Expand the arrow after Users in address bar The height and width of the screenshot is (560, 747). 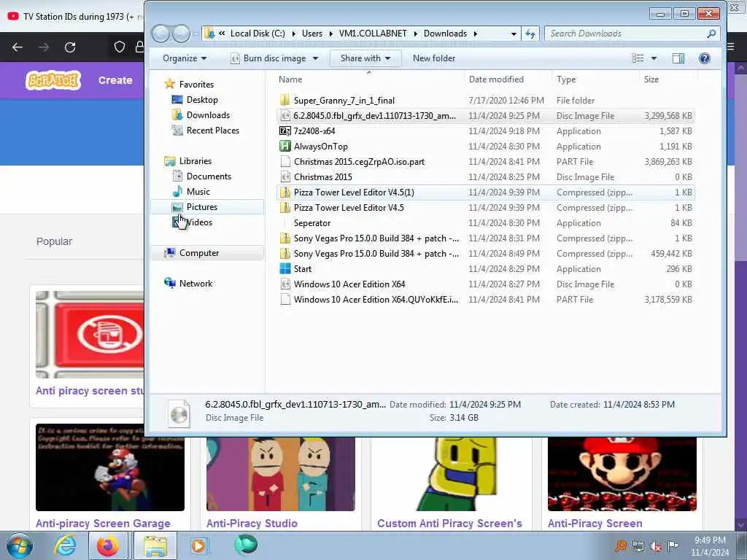(x=330, y=34)
